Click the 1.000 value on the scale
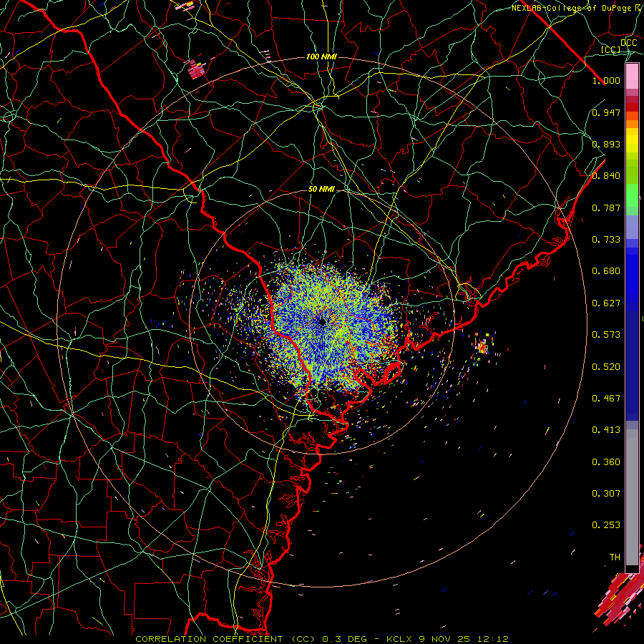 (606, 80)
